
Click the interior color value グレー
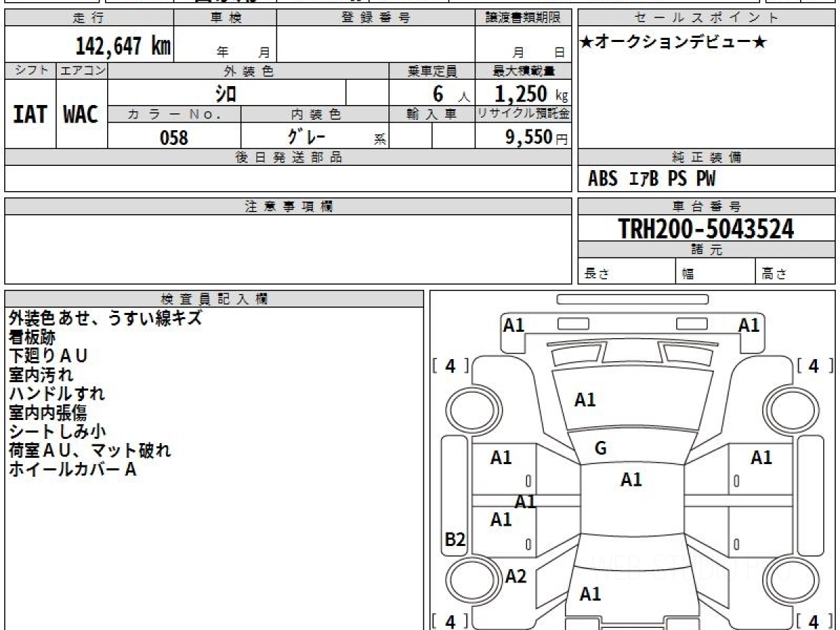[307, 136]
